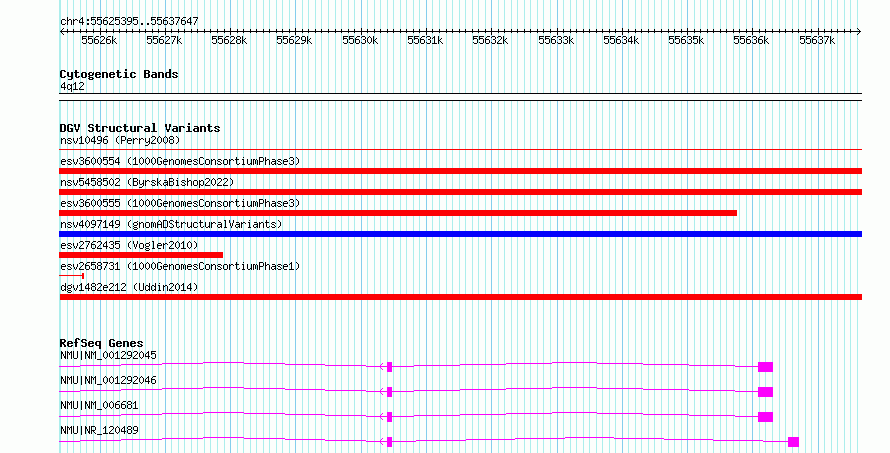Click the 55635k ruler tick label
This screenshot has width=890, height=453.
686,40
